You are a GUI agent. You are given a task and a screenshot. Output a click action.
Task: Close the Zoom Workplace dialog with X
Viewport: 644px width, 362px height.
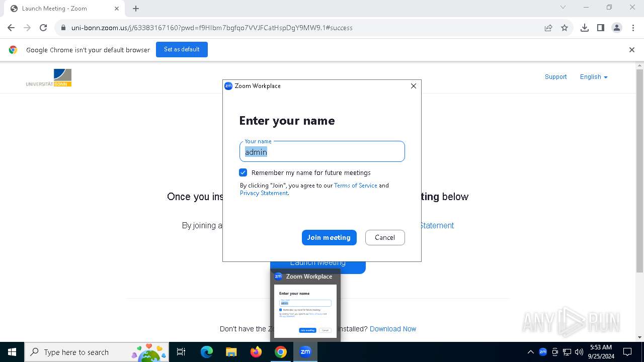[x=414, y=86]
